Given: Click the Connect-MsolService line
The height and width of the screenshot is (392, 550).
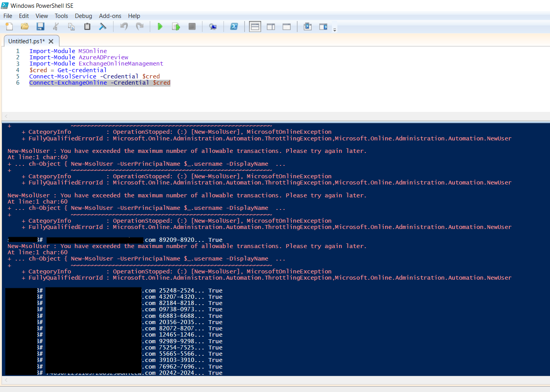Looking at the screenshot, I should (94, 76).
